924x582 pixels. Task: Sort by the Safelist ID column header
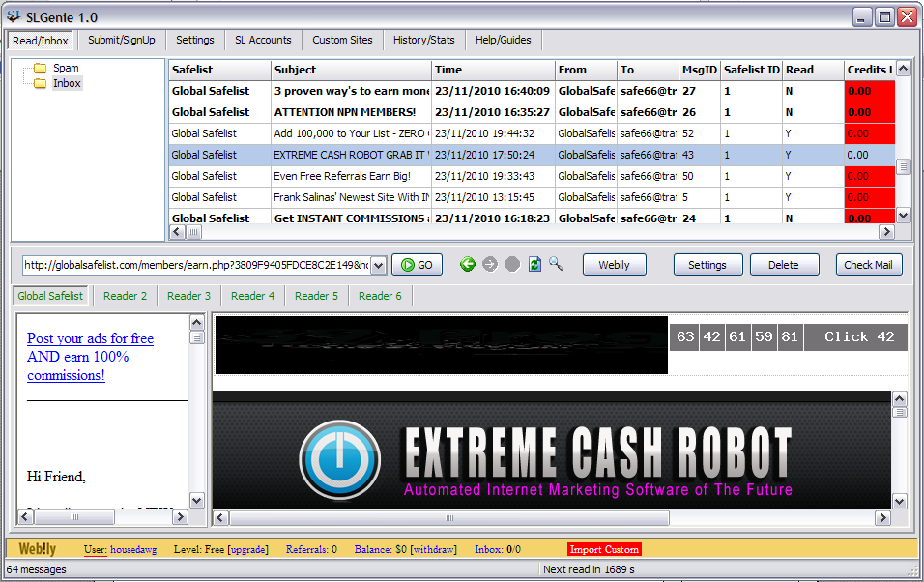pos(751,70)
